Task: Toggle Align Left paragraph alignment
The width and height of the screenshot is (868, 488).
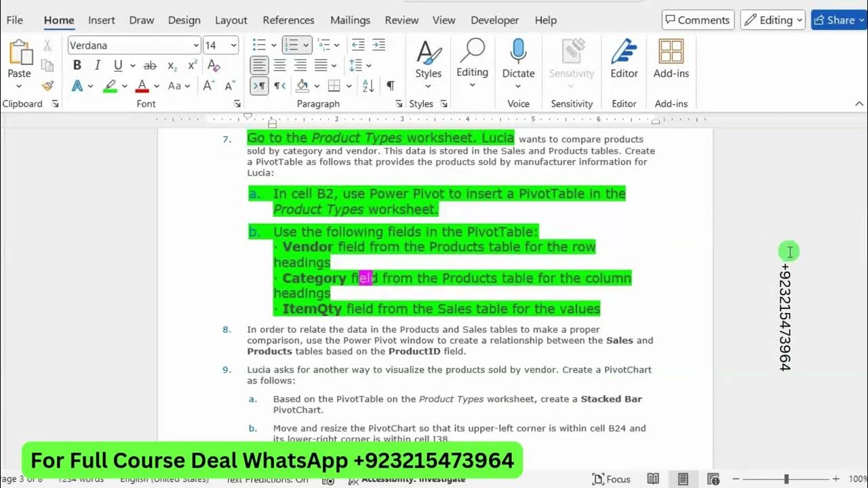Action: [259, 66]
